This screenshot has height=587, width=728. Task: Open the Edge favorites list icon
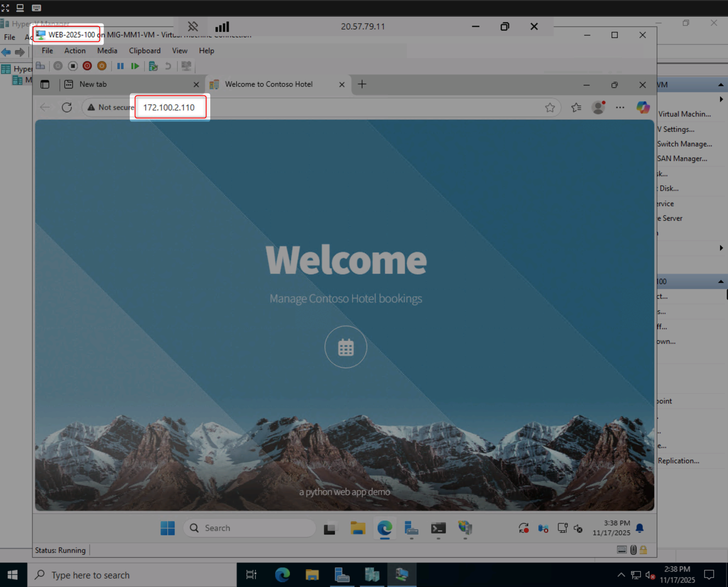[x=576, y=107]
